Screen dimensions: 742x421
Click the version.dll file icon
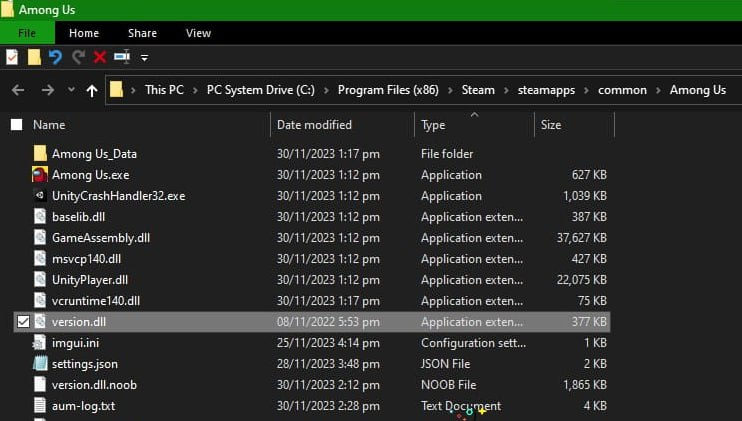pos(40,322)
